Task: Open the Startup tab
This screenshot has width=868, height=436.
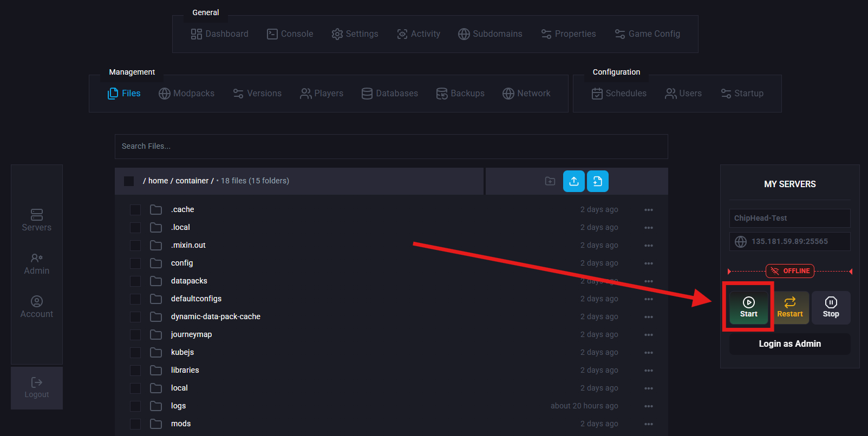Action: 742,94
